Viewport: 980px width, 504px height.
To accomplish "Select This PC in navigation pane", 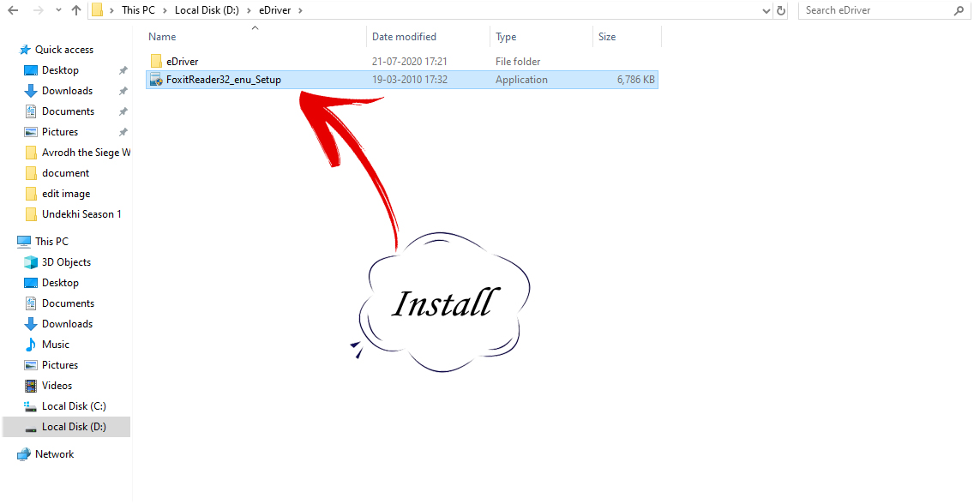I will pos(52,241).
